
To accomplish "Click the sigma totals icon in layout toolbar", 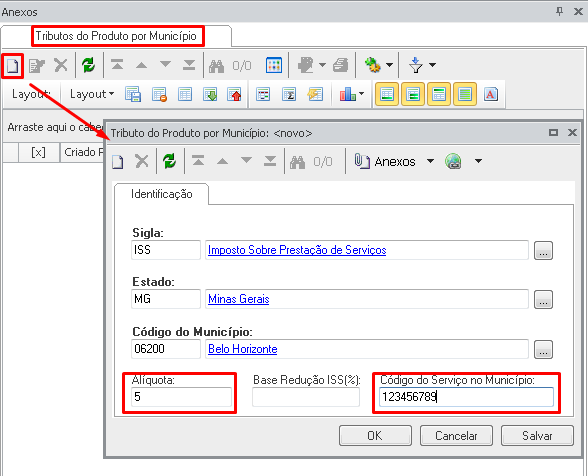I will 289,94.
